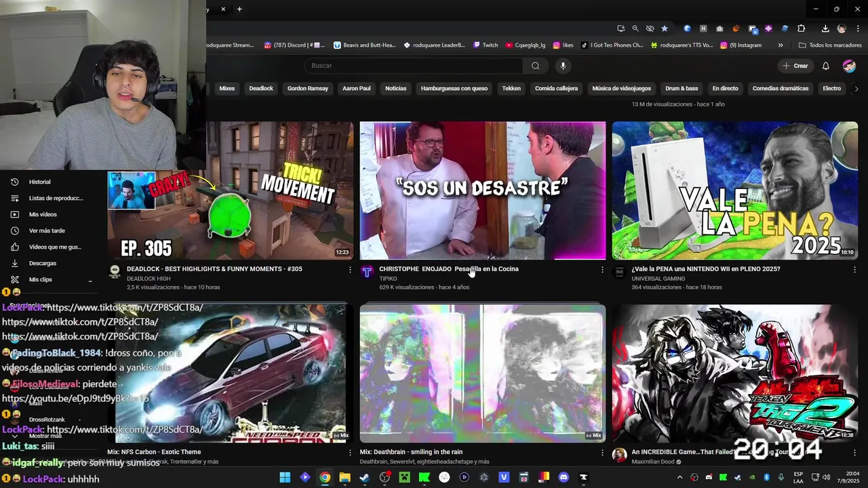Open the YouTube account avatar menu

pyautogui.click(x=849, y=66)
